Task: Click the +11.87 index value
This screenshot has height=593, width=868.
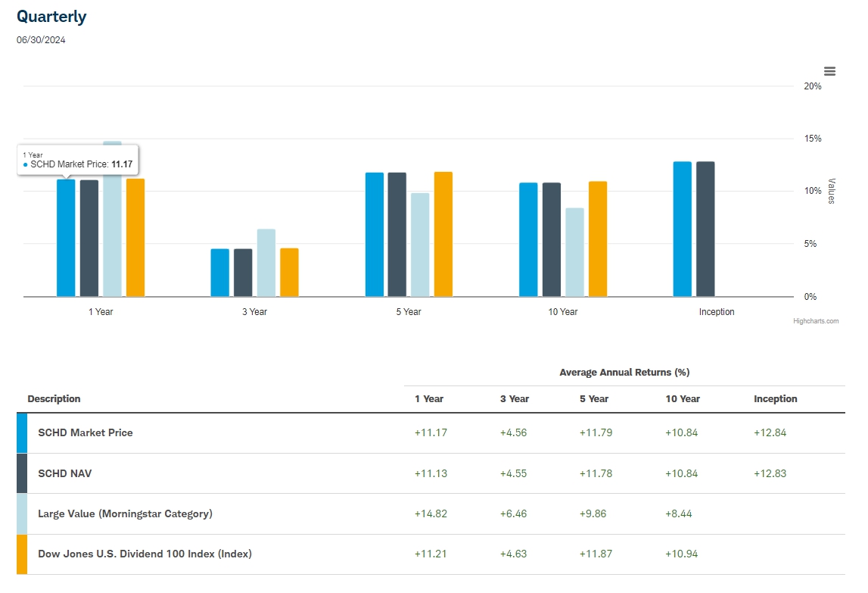Action: [596, 554]
